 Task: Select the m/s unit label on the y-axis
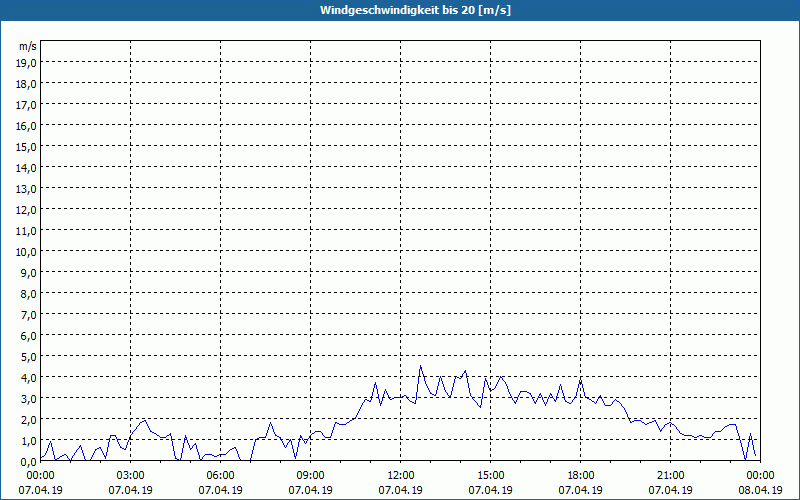(28, 46)
